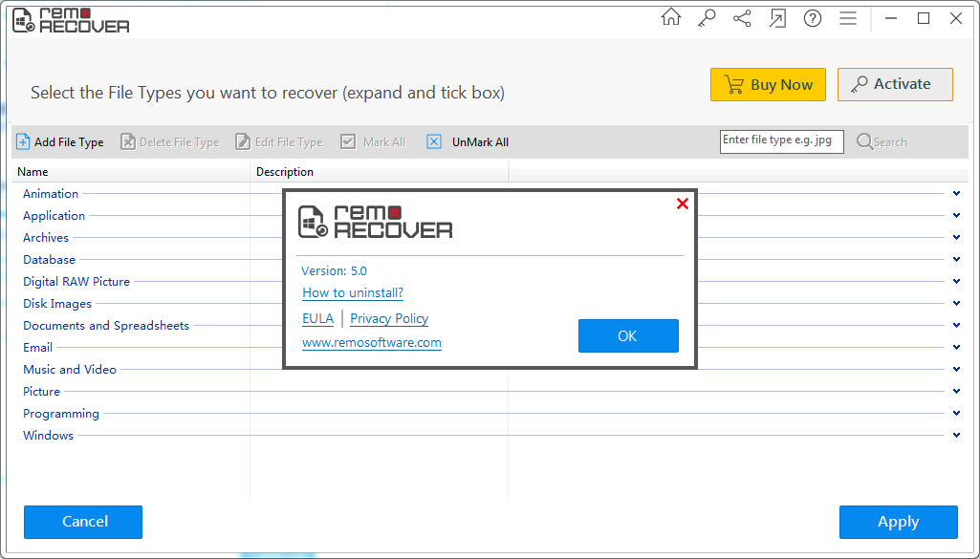Click the Apply button
The image size is (980, 559).
(x=898, y=522)
